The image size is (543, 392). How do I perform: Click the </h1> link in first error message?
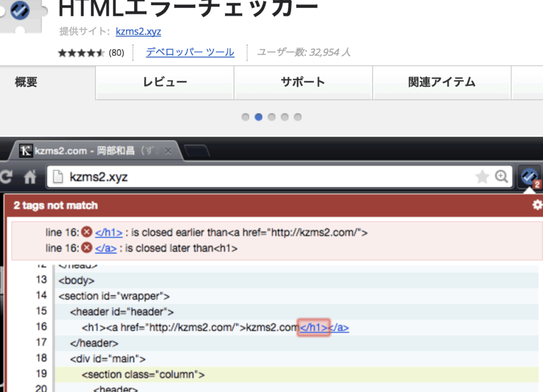[109, 233]
